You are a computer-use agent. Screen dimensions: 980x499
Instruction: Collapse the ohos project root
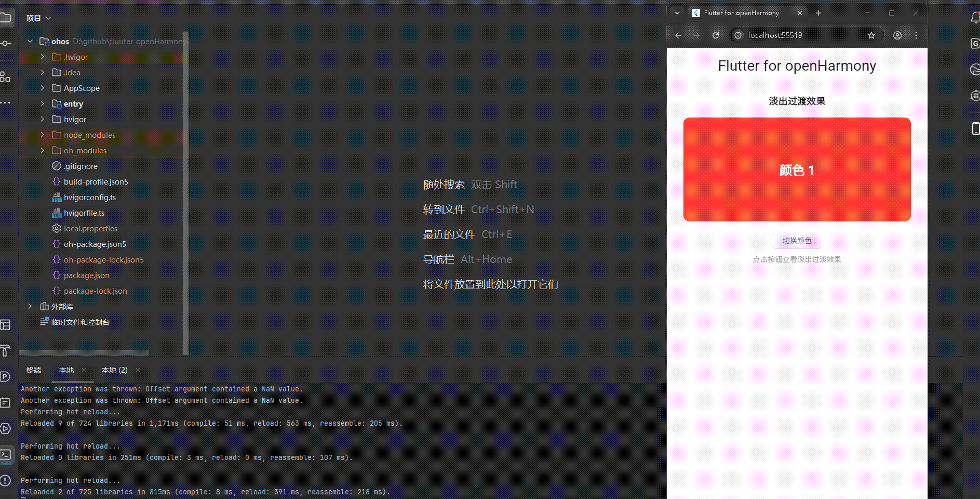click(30, 41)
